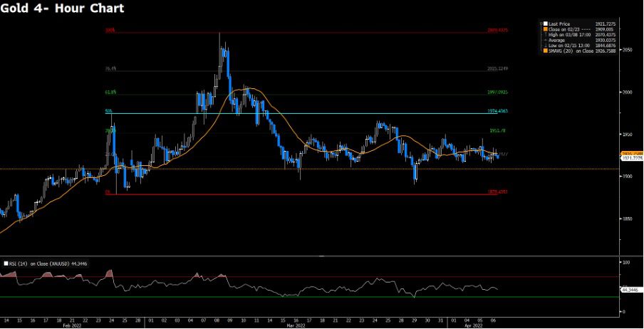Image resolution: width=644 pixels, height=329 pixels.
Task: Click the 1850 price axis label
Action: [627, 219]
